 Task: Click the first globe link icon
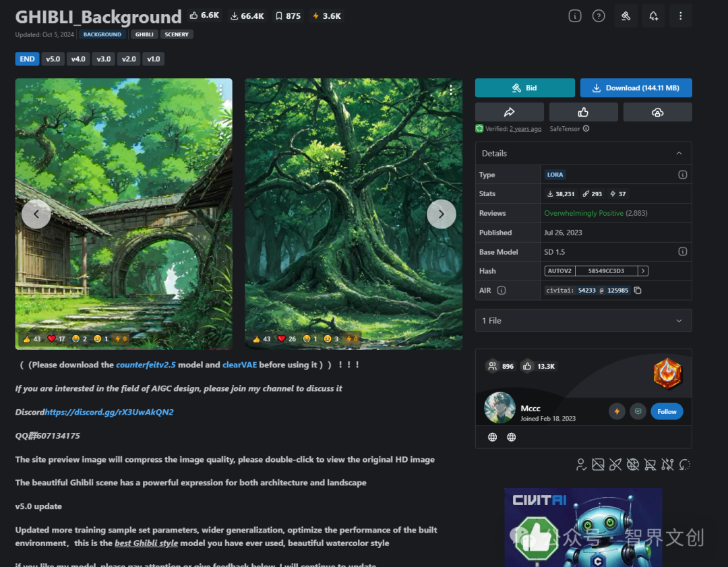point(493,437)
